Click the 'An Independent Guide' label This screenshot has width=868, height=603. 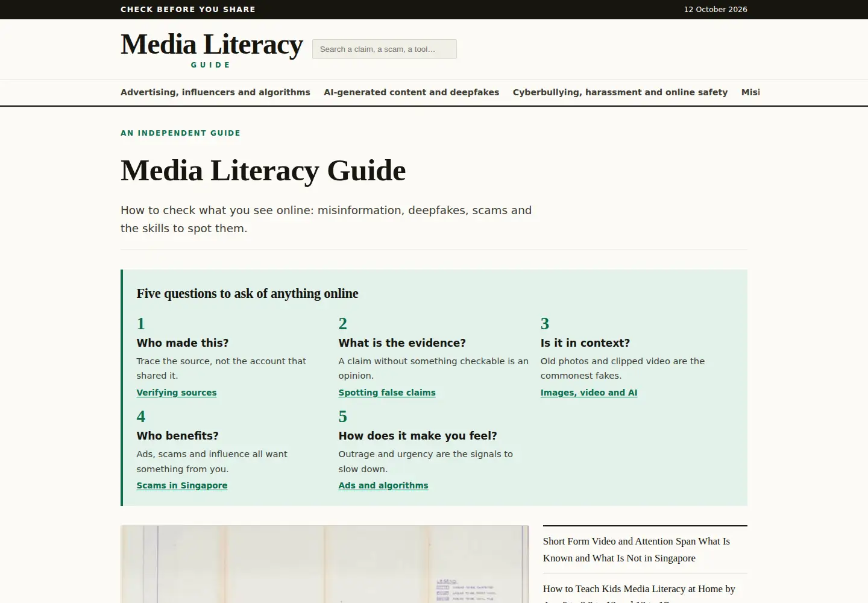pyautogui.click(x=180, y=133)
